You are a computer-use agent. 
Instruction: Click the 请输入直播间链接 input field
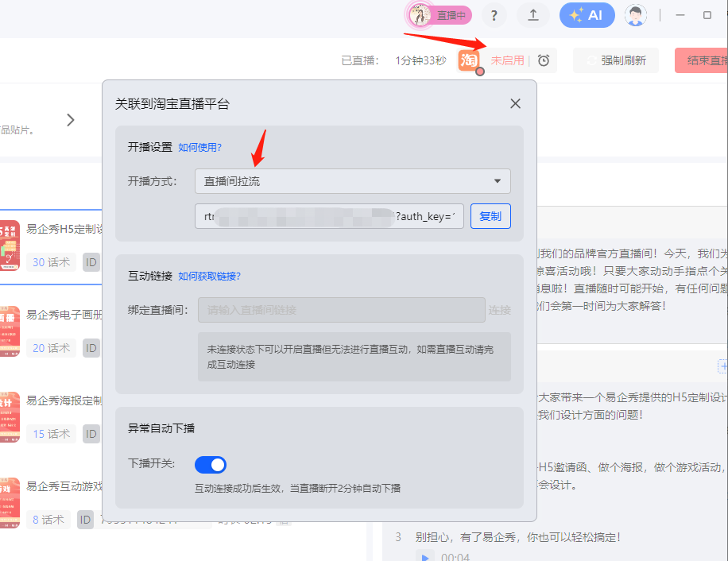pyautogui.click(x=341, y=310)
